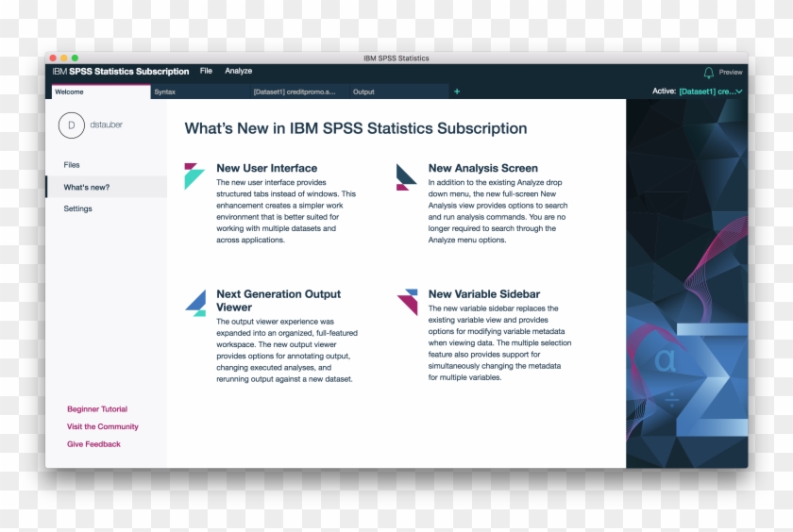The width and height of the screenshot is (793, 532).
Task: Switch to the Syntax tab
Action: pyautogui.click(x=200, y=91)
